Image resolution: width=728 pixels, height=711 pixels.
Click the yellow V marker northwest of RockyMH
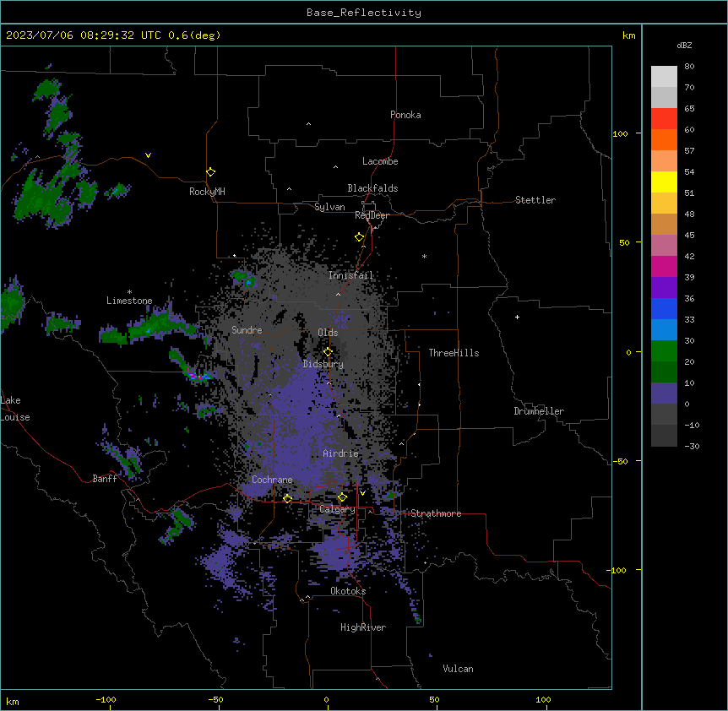tap(148, 155)
